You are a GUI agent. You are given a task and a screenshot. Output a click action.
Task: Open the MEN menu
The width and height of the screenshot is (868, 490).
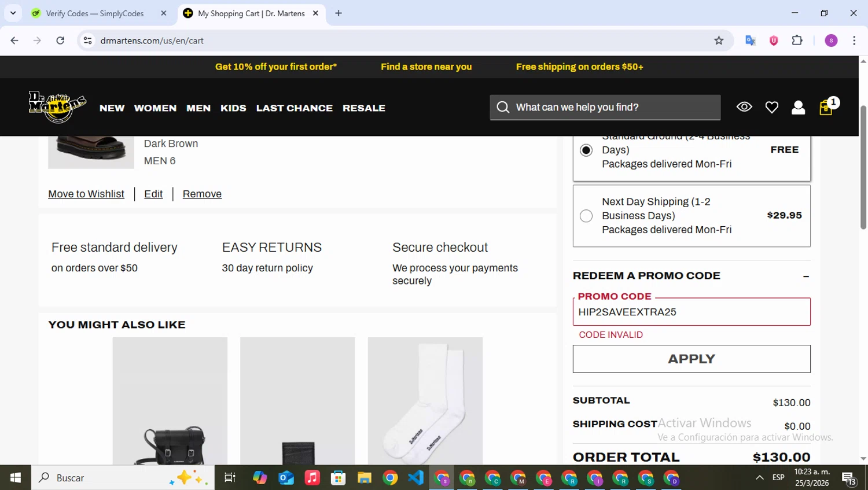click(x=198, y=108)
